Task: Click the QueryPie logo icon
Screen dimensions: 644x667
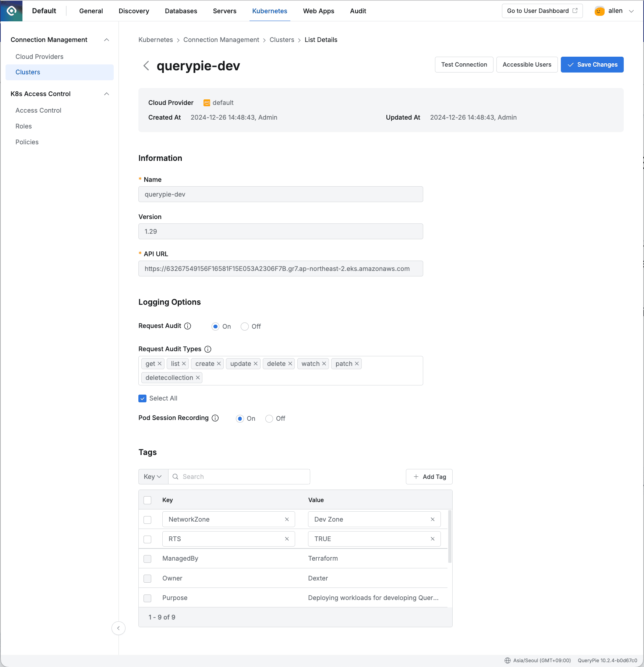Action: pos(11,11)
